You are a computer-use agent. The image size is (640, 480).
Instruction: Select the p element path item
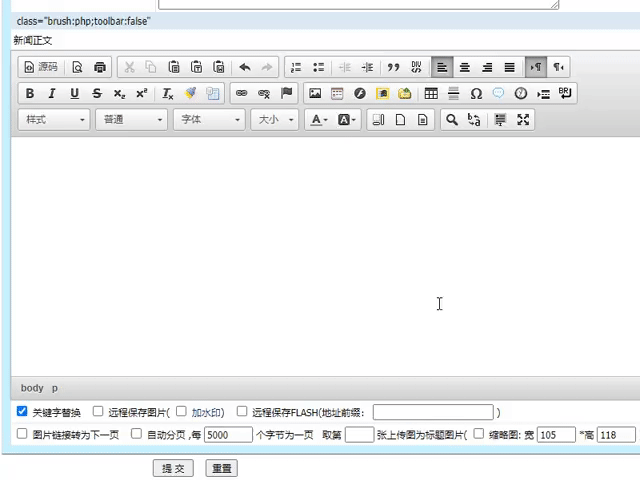55,388
